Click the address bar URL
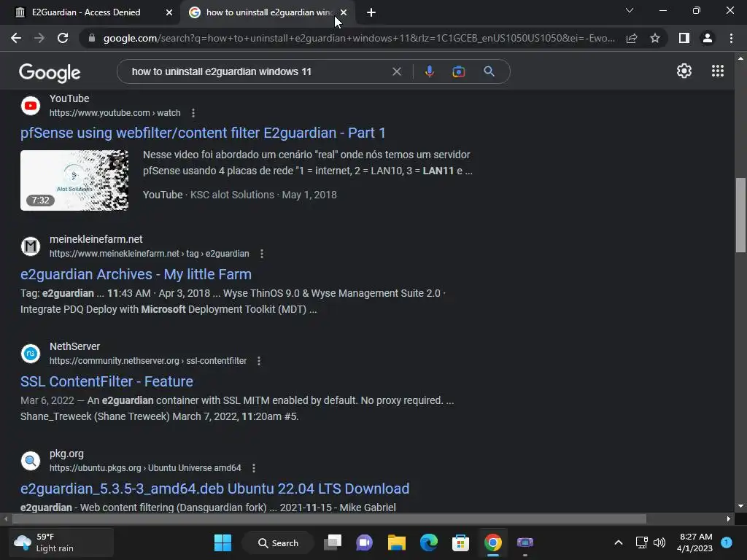The height and width of the screenshot is (560, 747). point(359,38)
